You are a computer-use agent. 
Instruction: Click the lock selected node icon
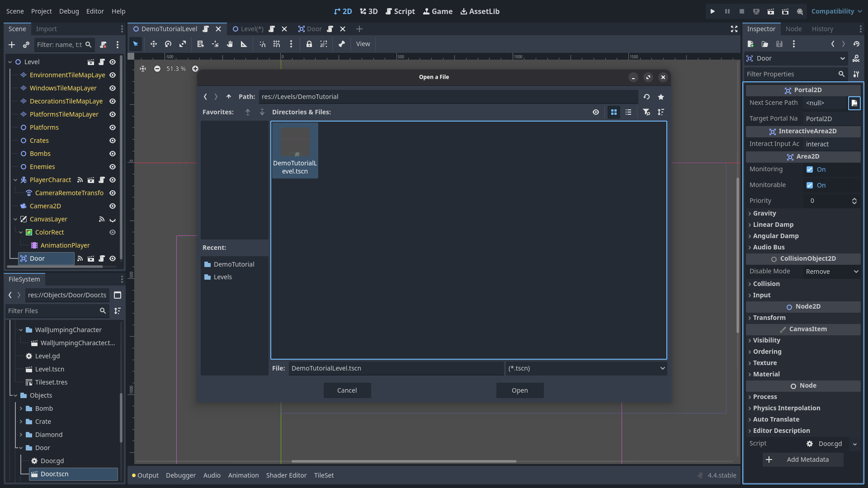click(x=309, y=44)
